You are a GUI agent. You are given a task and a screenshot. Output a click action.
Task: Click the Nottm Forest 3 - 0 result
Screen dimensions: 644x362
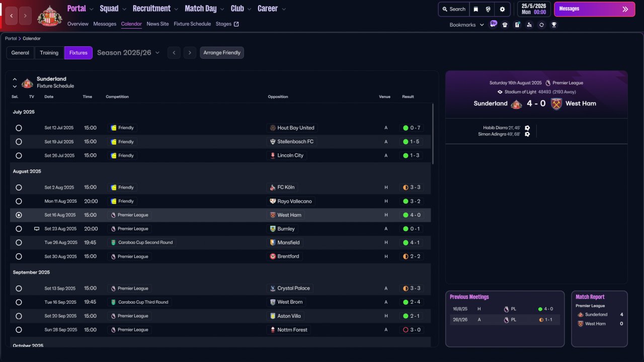[x=412, y=330]
